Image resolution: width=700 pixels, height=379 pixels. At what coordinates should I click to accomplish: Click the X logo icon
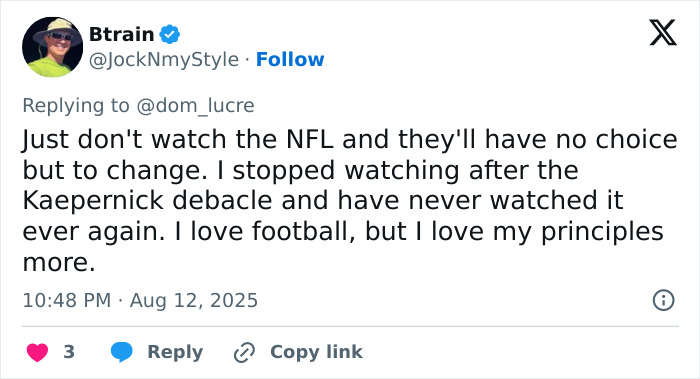[663, 33]
